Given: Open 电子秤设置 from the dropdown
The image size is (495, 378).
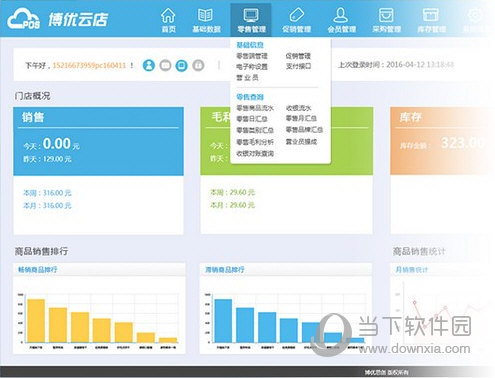Looking at the screenshot, I should [252, 67].
